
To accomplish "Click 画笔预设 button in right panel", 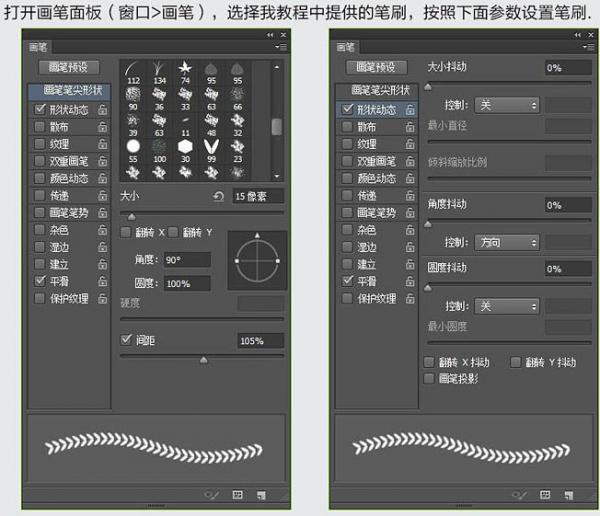I will tap(377, 68).
